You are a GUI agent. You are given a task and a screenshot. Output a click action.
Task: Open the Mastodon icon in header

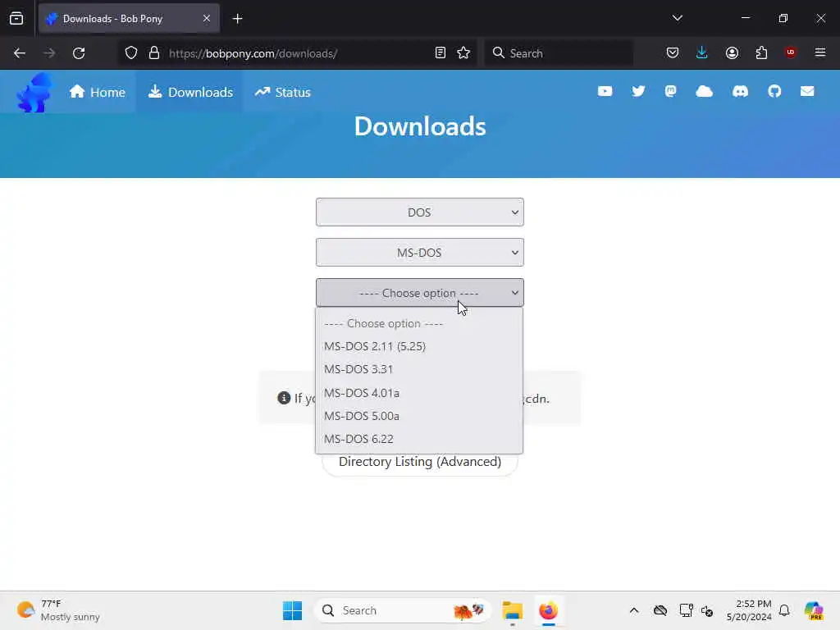pyautogui.click(x=671, y=92)
